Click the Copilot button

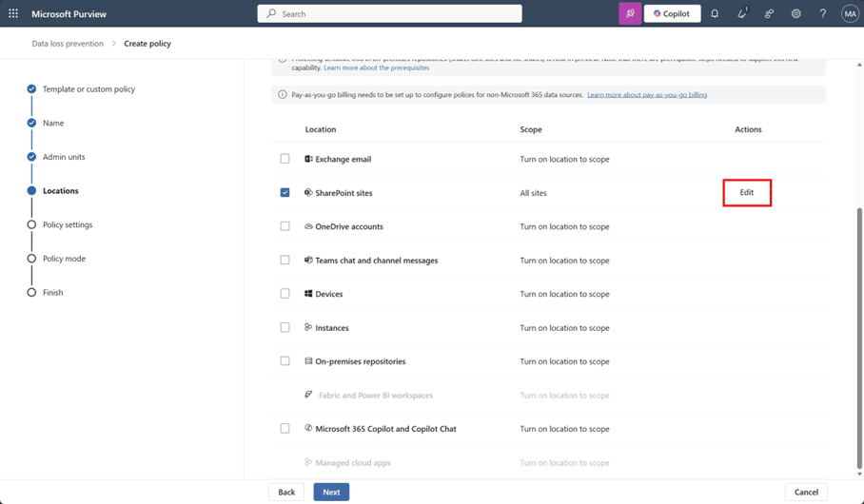pos(672,14)
